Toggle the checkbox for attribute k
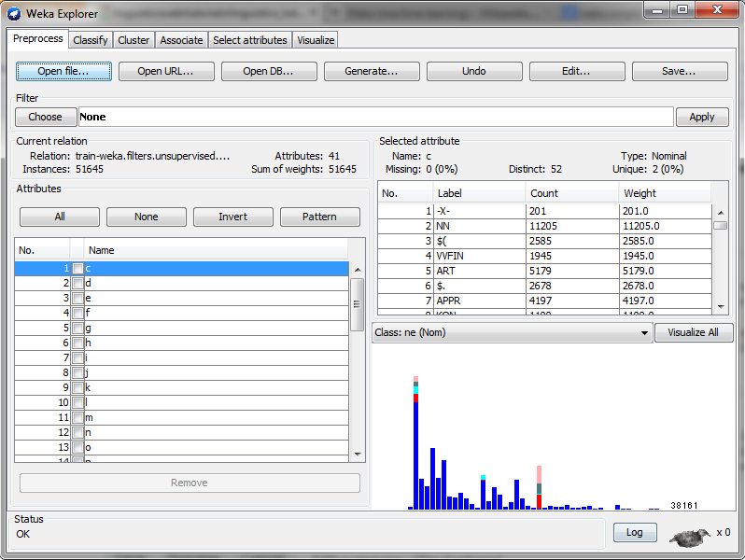This screenshot has height=560, width=745. 78,387
